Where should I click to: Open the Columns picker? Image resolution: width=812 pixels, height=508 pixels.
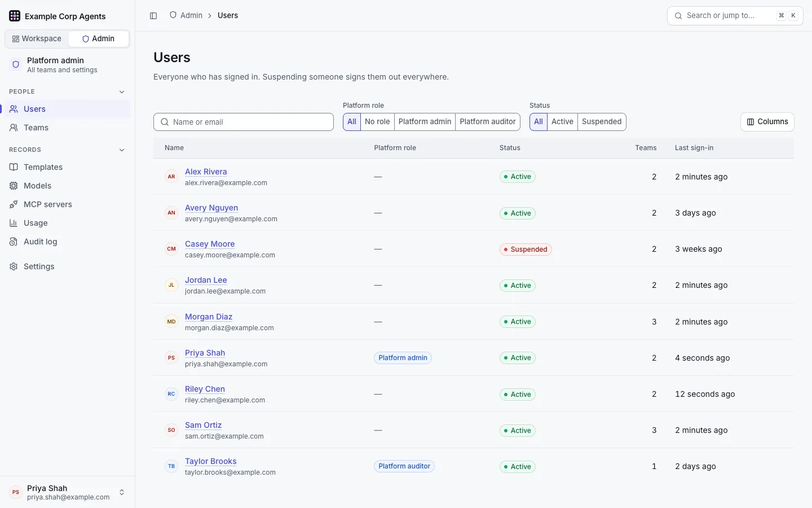pos(767,122)
